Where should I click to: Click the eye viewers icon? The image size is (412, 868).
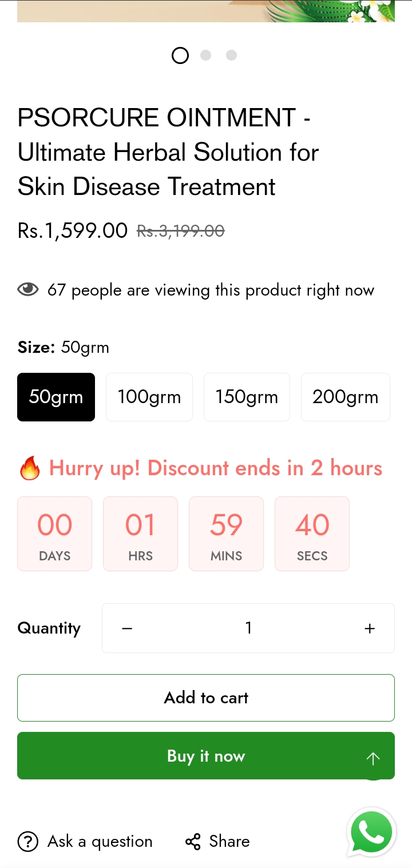[x=28, y=290]
